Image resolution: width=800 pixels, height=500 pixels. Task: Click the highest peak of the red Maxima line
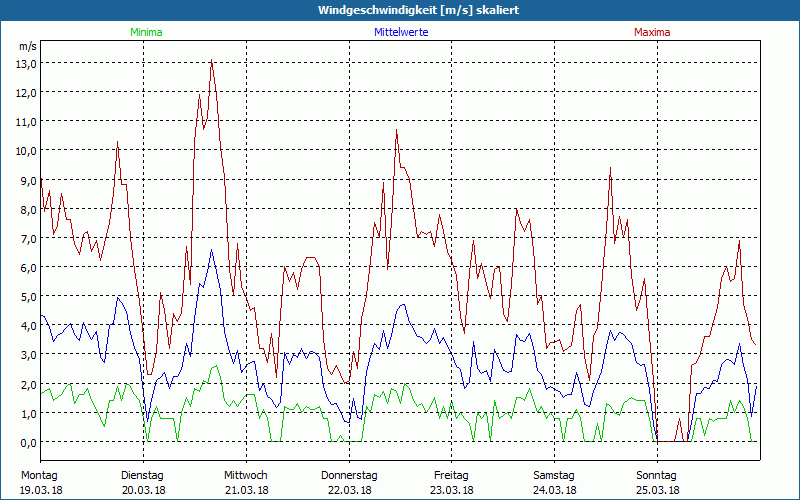[211, 62]
